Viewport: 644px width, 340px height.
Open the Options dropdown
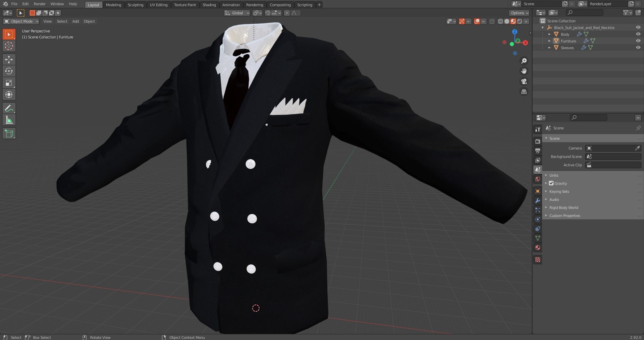(x=519, y=13)
